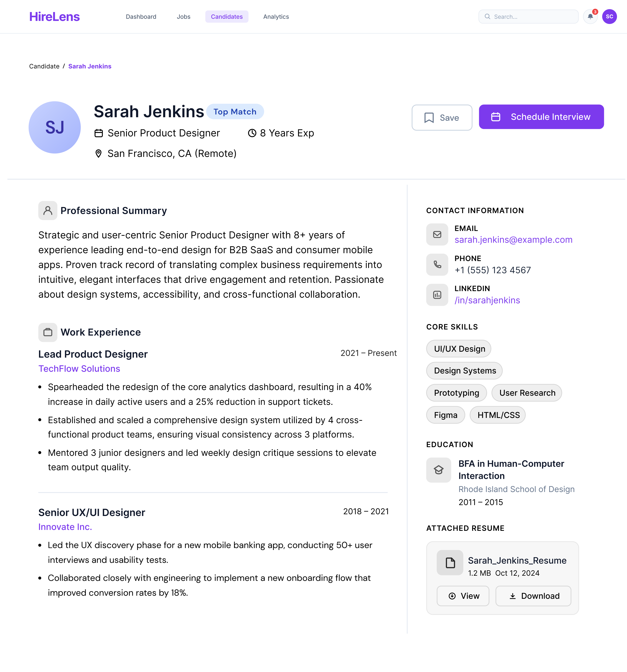This screenshot has height=672, width=627.
Task: Click the SC user avatar
Action: (x=609, y=17)
